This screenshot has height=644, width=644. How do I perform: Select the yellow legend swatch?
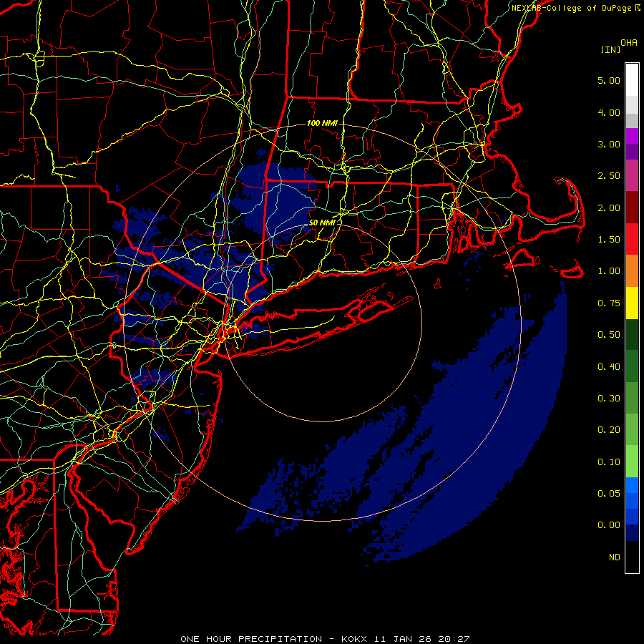click(x=632, y=303)
